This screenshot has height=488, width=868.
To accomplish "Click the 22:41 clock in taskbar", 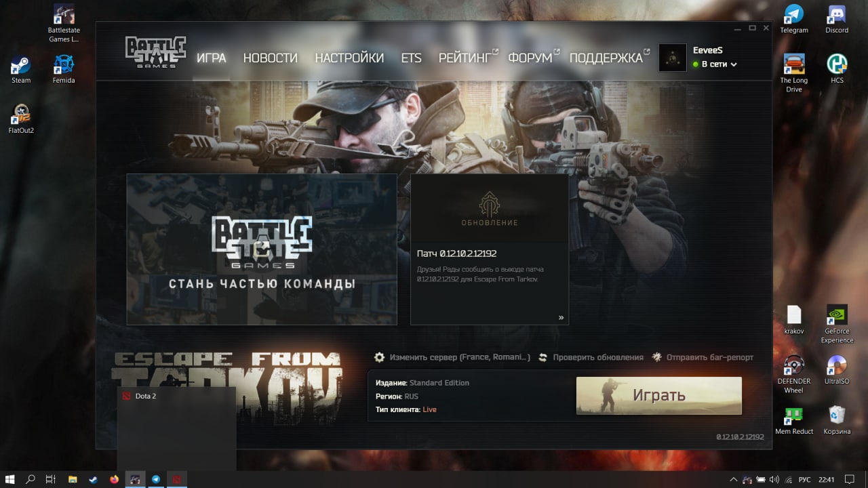I will coord(827,479).
